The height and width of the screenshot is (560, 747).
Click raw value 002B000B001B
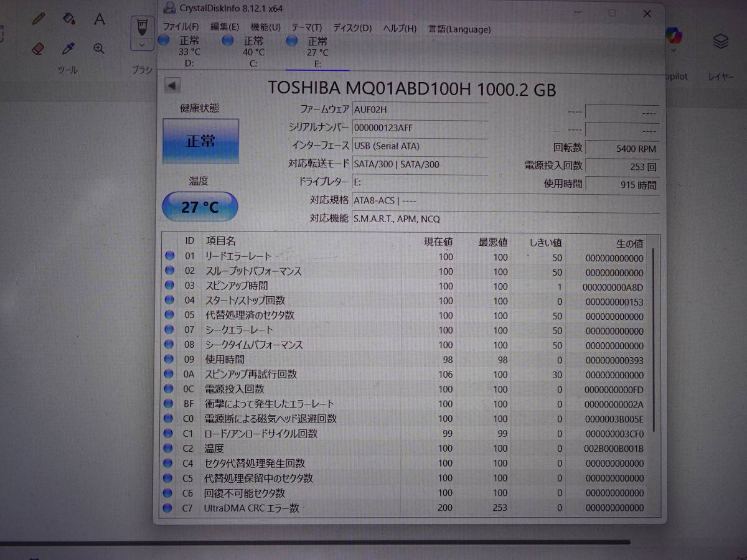point(614,449)
